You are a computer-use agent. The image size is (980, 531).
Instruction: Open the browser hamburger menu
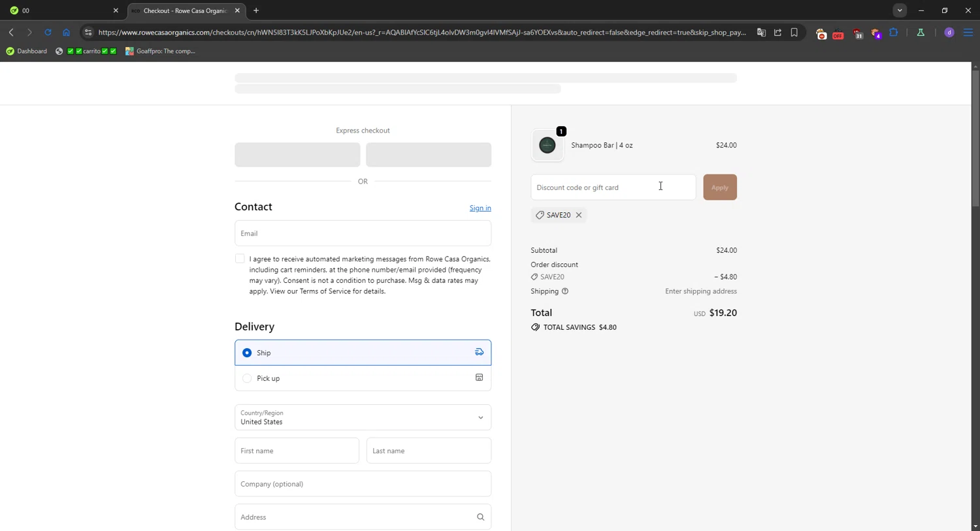tap(968, 32)
